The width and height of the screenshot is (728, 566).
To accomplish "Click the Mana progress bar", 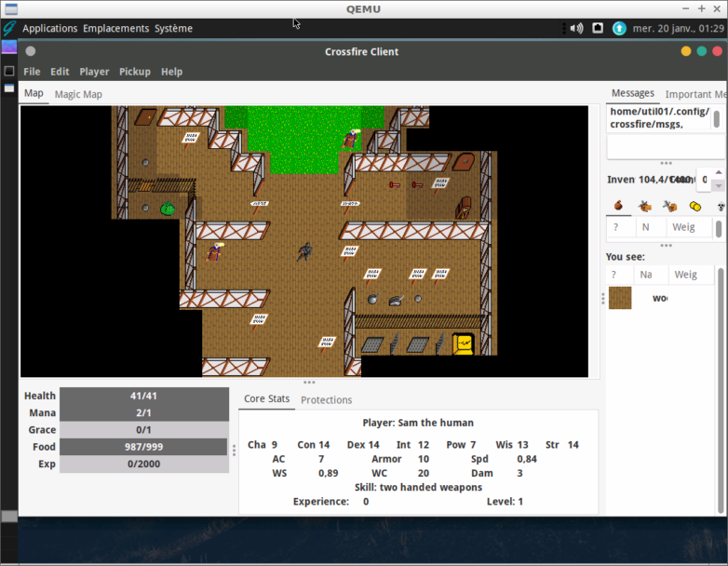I will click(x=144, y=412).
